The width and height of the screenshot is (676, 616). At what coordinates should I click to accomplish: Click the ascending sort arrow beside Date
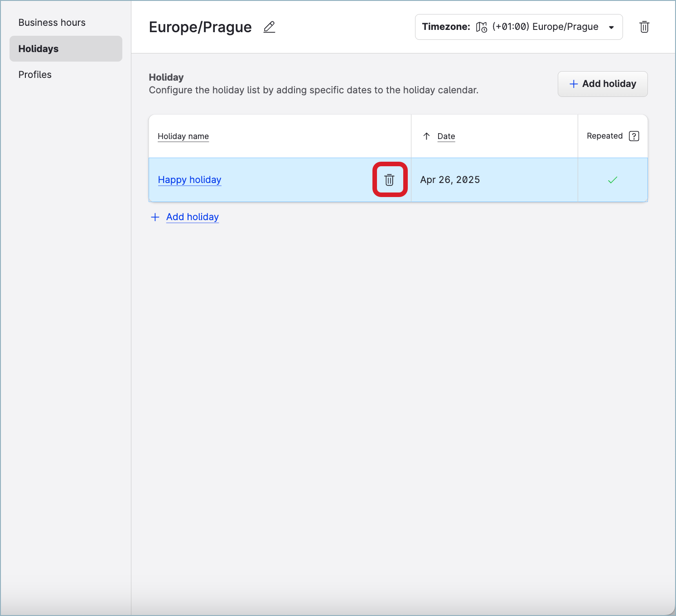pyautogui.click(x=426, y=136)
